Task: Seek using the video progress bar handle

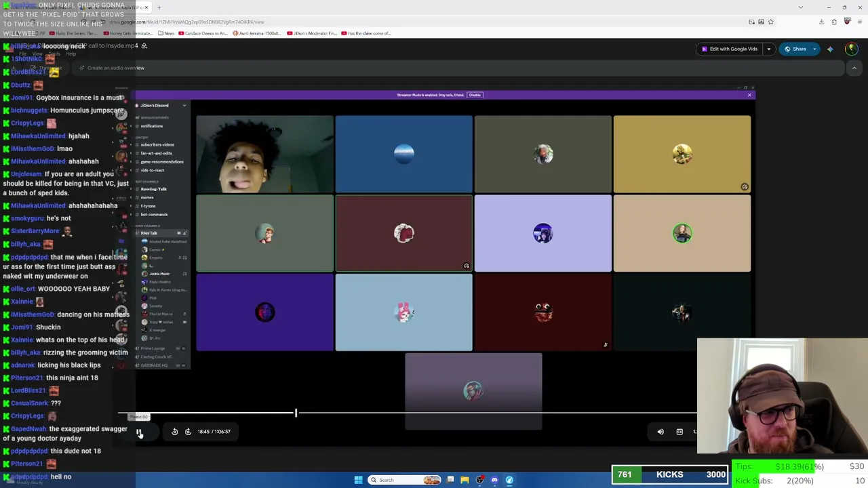Action: [296, 413]
